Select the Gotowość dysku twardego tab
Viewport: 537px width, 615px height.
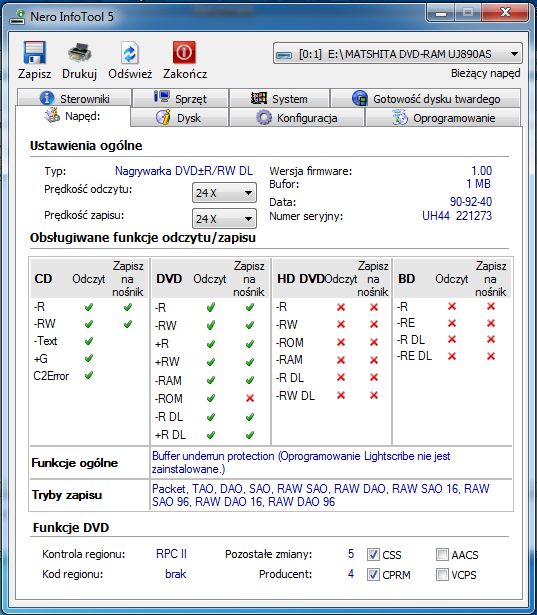point(426,98)
